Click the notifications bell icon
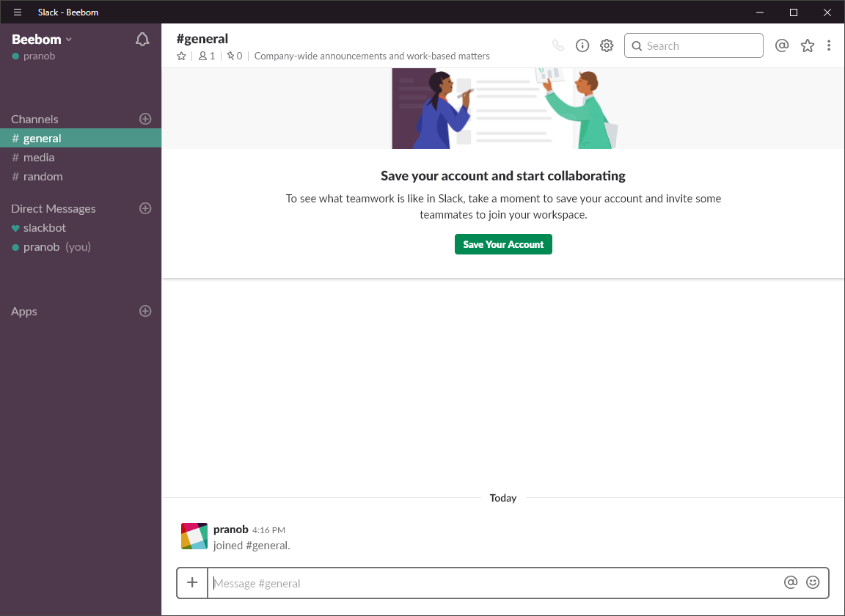This screenshot has width=845, height=616. point(142,40)
